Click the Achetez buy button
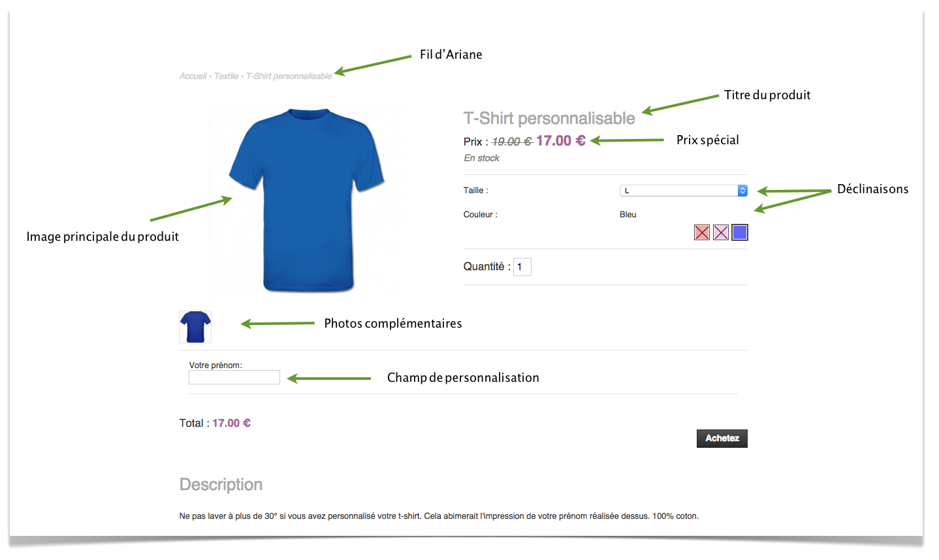 pos(722,439)
